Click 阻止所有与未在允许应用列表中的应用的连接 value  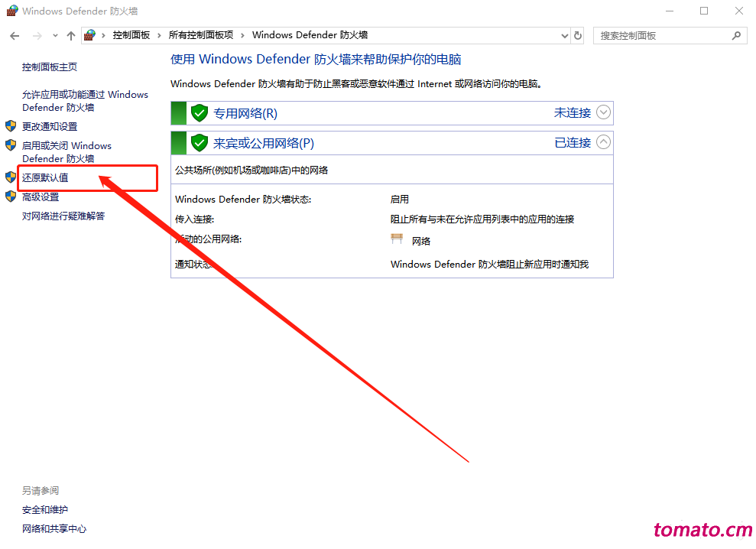pyautogui.click(x=482, y=219)
